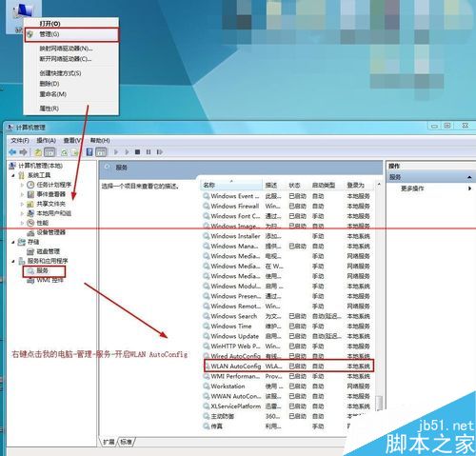
Task: Click the Up one level folder icon
Action: coord(38,152)
